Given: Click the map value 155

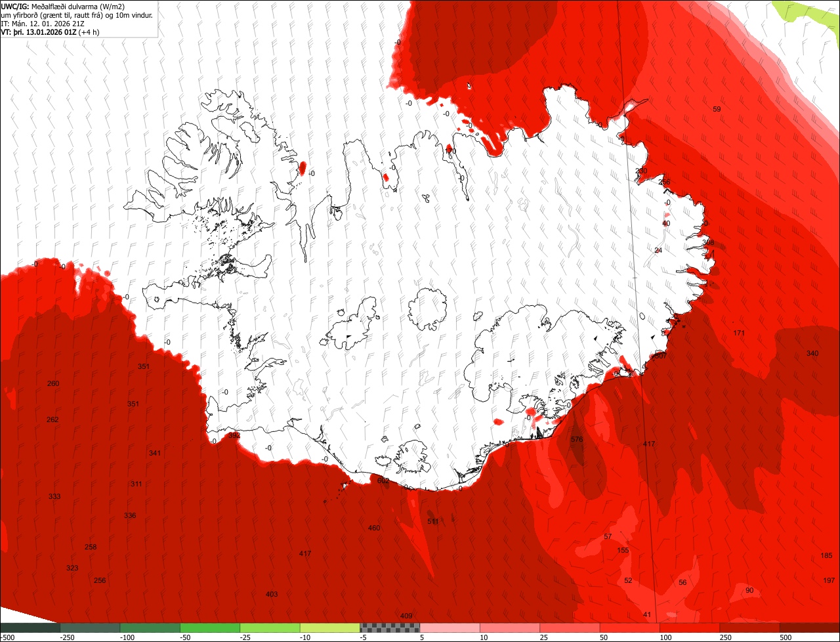Looking at the screenshot, I should pos(623,550).
